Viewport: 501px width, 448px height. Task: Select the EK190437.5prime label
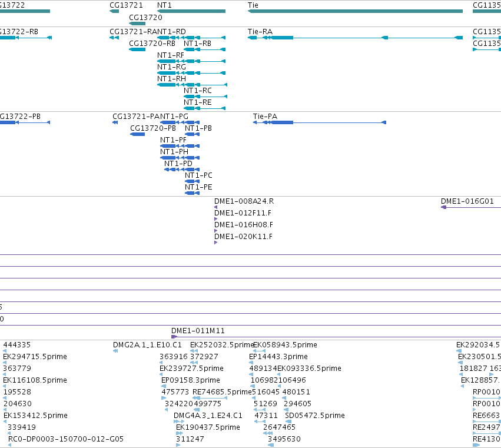pyautogui.click(x=208, y=427)
